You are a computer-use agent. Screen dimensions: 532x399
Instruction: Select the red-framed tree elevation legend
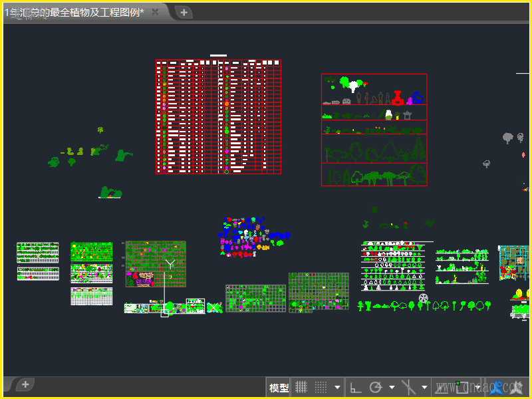pyautogui.click(x=374, y=130)
